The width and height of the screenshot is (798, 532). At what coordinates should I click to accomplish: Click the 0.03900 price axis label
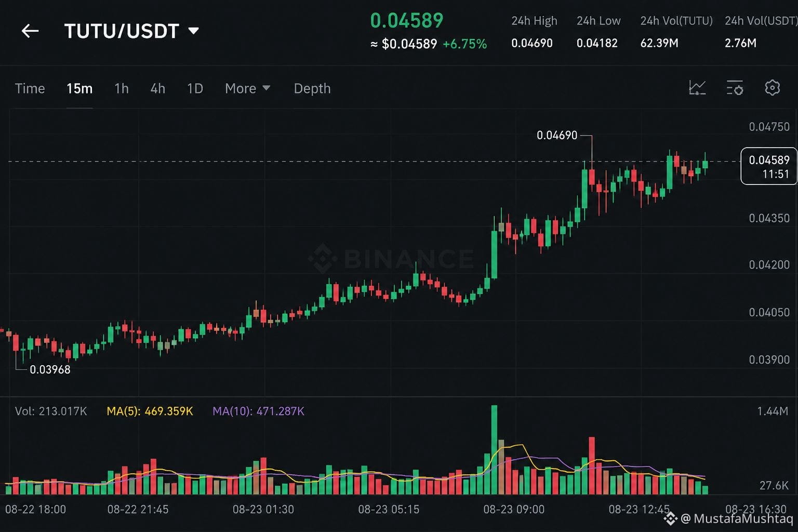pos(769,360)
